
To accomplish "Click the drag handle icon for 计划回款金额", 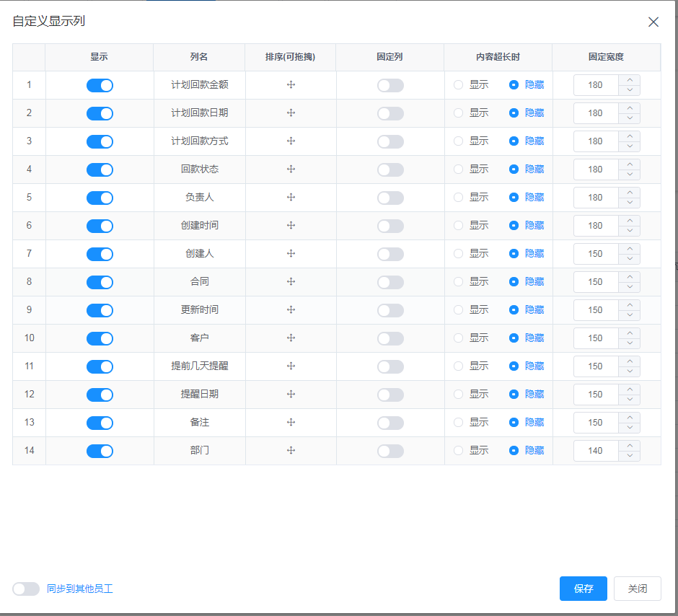I will [291, 85].
